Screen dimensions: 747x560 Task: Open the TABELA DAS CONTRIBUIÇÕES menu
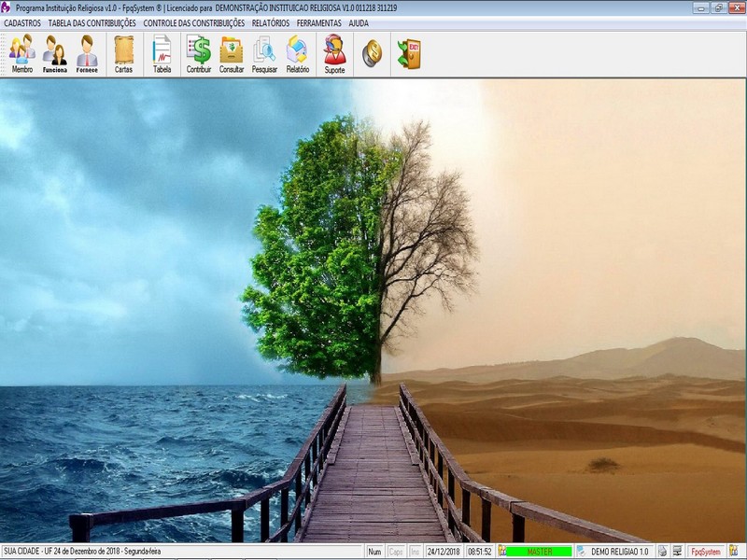tap(92, 22)
